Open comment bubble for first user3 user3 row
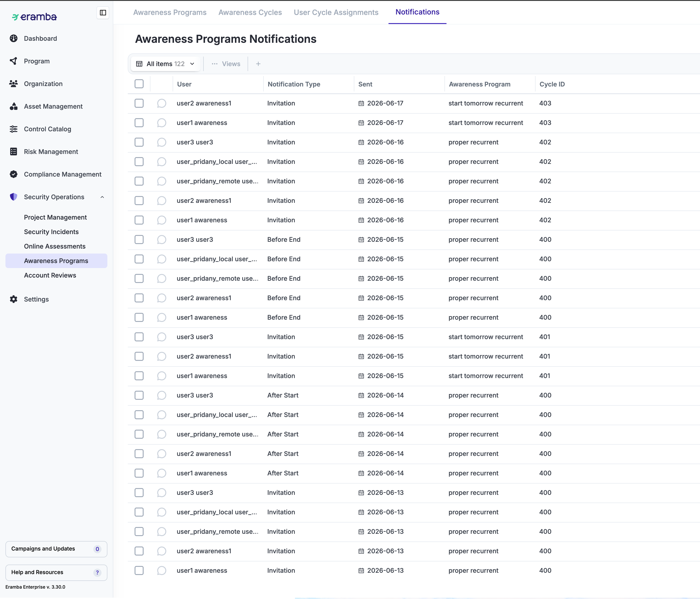This screenshot has width=700, height=599. [x=162, y=142]
